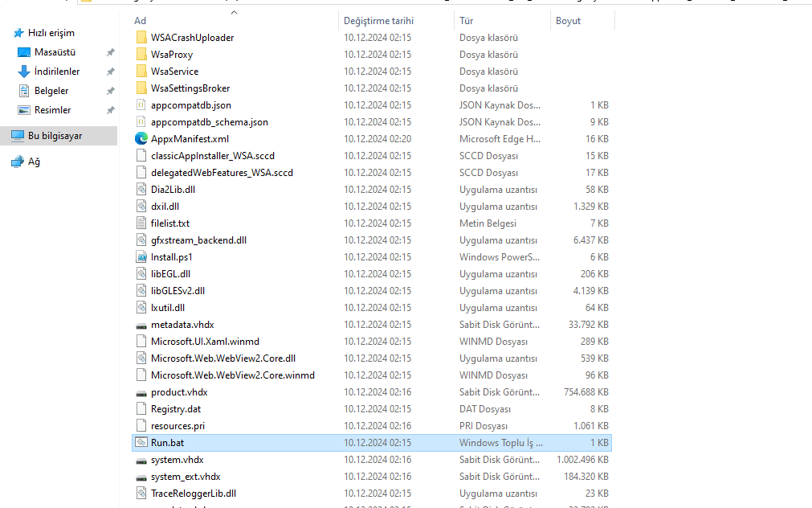This screenshot has width=812, height=508.
Task: Click the system.vhdx disk image icon
Action: (141, 461)
